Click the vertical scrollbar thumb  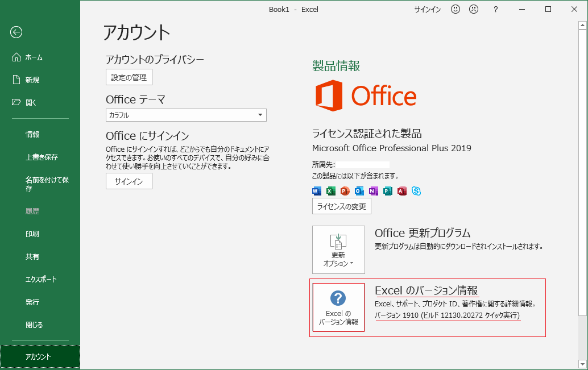click(x=582, y=172)
